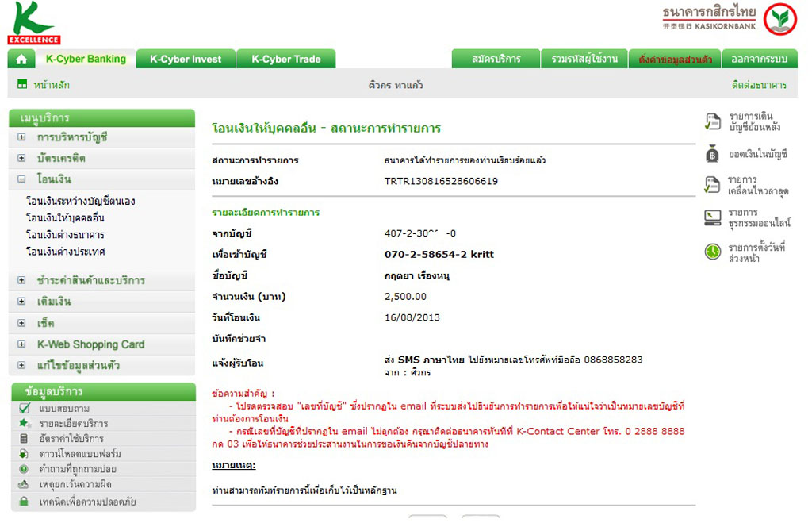This screenshot has width=812, height=523.
Task: Expand the บัตรเครดิต menu
Action: tap(21, 158)
